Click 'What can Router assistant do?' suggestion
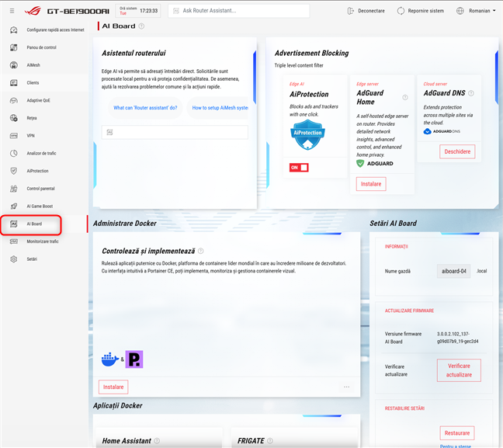 click(x=145, y=108)
